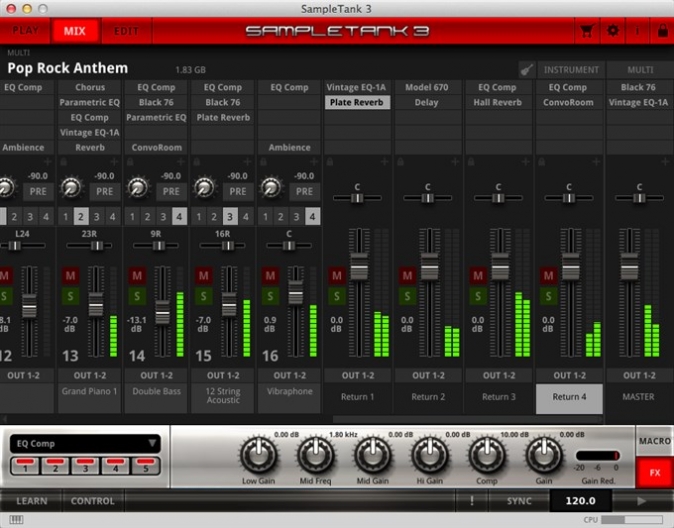The width and height of the screenshot is (674, 528).
Task: Click the Low Gain knob
Action: point(258,455)
